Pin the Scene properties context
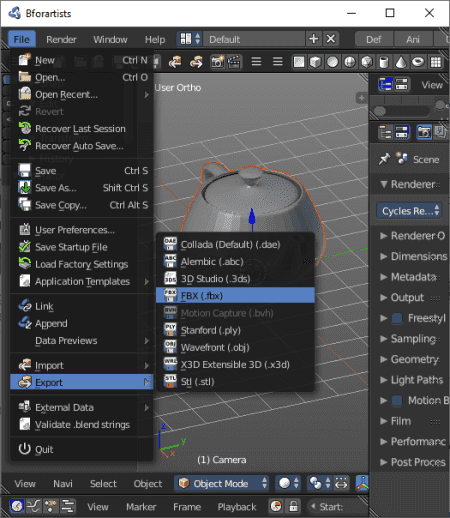Screen dimensions: 450x518 coord(384,159)
